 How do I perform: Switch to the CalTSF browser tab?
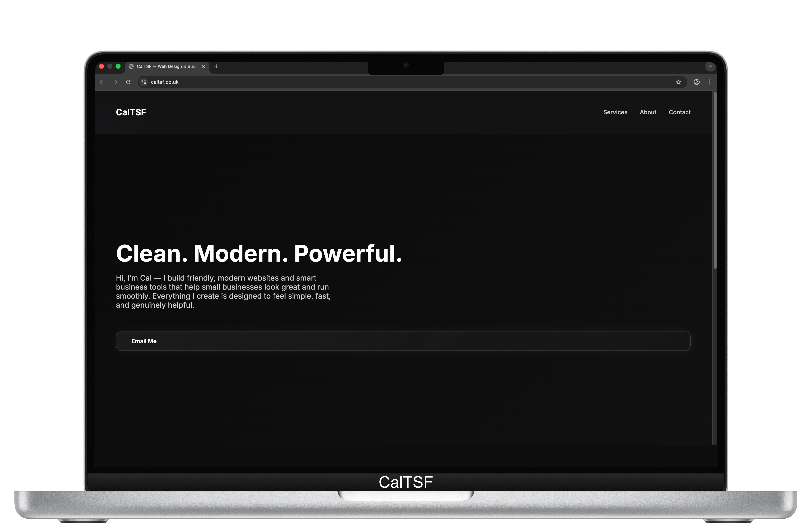[164, 67]
